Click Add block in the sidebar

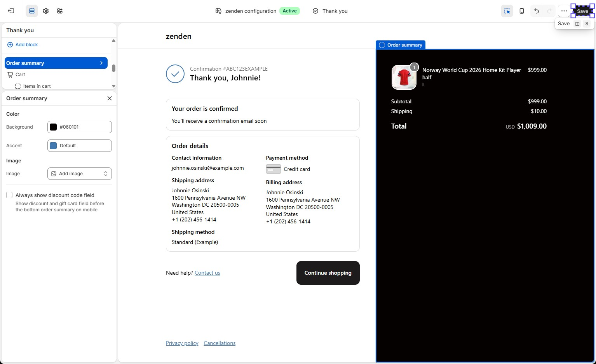tap(23, 45)
